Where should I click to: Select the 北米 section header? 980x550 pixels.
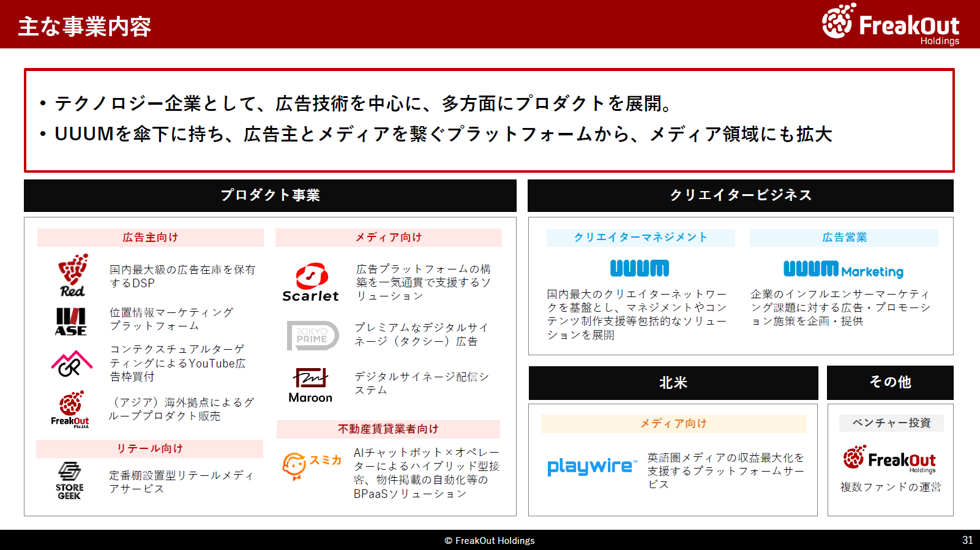click(673, 383)
